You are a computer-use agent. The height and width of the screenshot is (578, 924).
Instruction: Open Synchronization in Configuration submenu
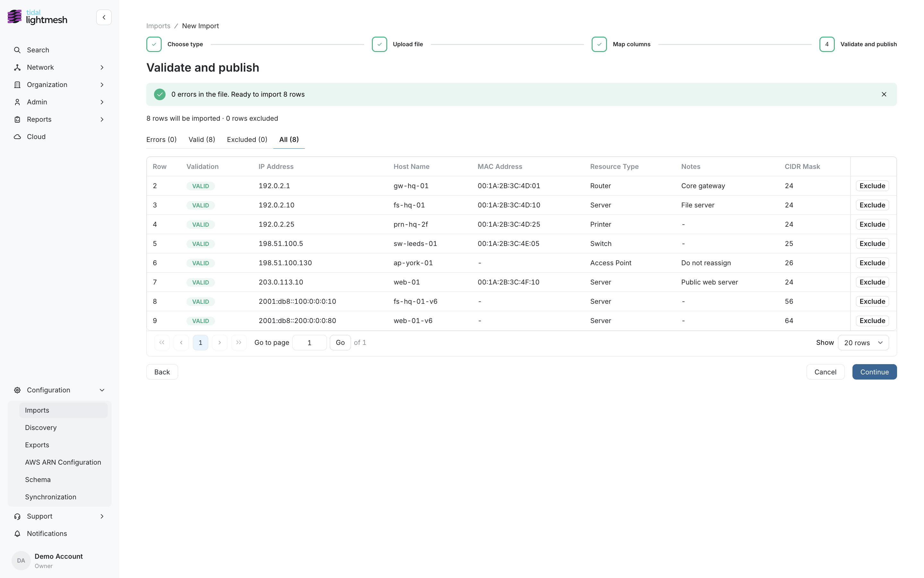[x=64, y=497]
